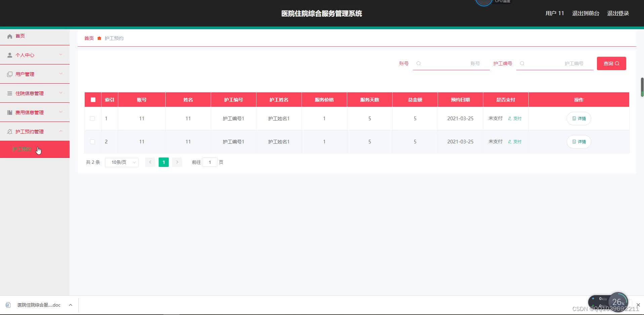Viewport: 644px width, 315px height.
Task: Open the download item options arrow
Action: pyautogui.click(x=70, y=305)
